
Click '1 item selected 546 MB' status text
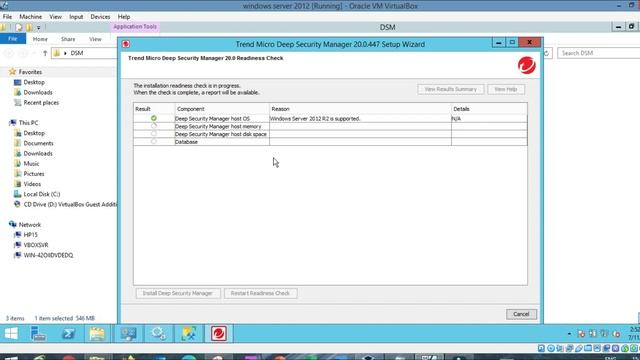(x=64, y=318)
